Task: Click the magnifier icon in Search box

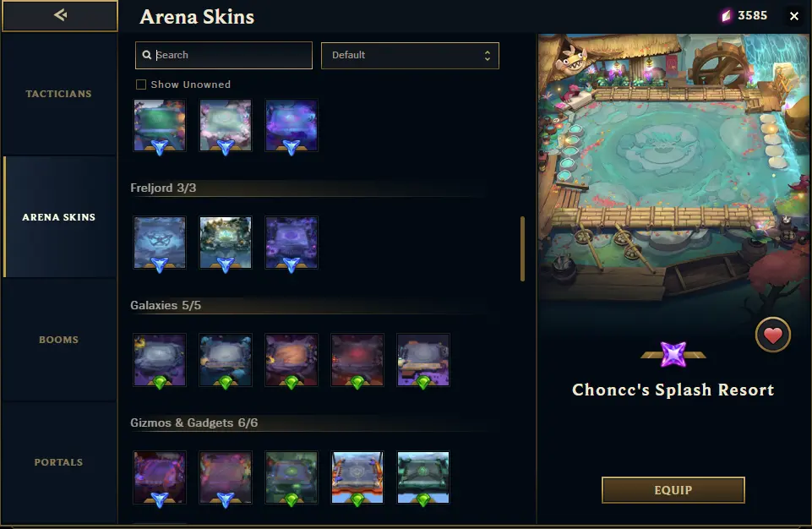Action: 146,55
